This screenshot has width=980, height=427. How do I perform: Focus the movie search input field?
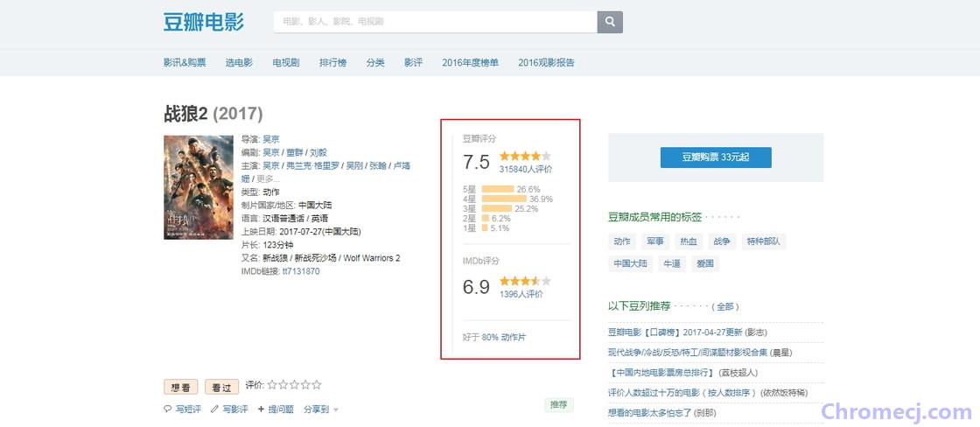tap(435, 22)
